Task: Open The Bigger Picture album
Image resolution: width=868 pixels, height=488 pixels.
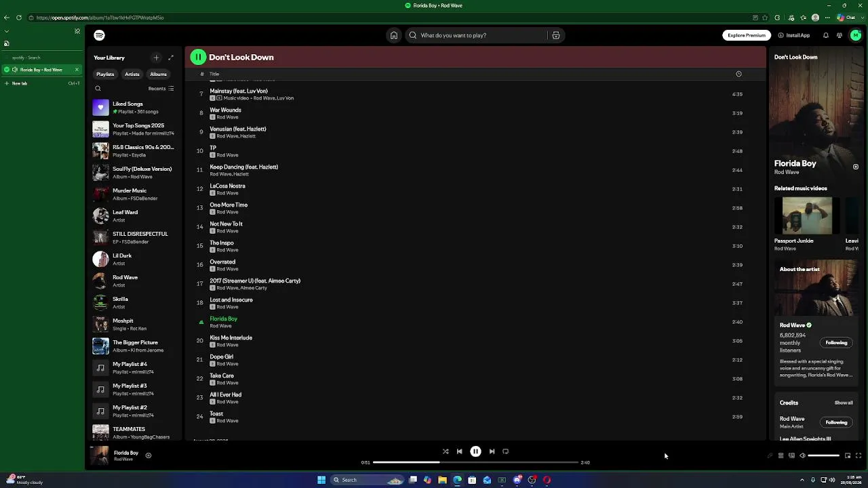Action: tap(134, 346)
